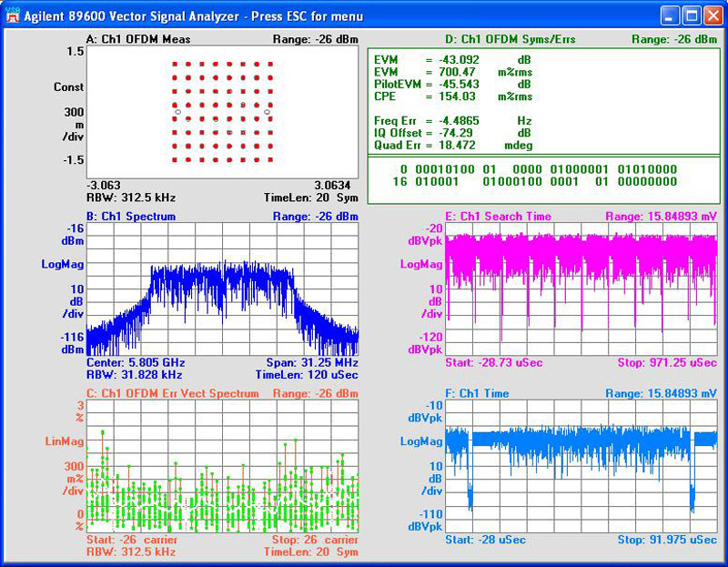
Task: Select trace title B: Ch1 Spectrum
Action: click(x=131, y=217)
